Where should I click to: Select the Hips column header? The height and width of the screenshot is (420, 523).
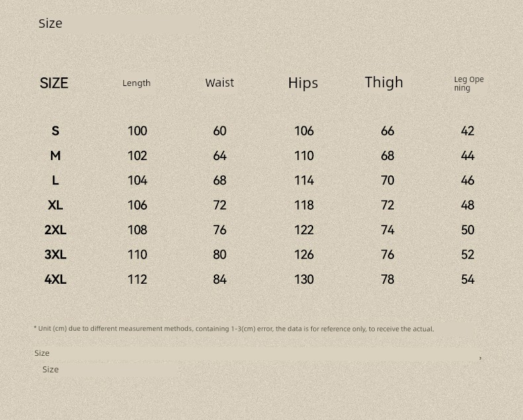pos(303,83)
